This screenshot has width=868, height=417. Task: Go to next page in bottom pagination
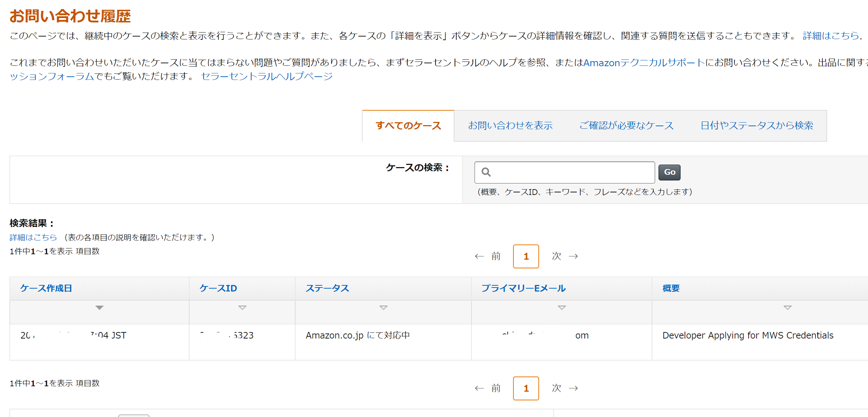(565, 388)
